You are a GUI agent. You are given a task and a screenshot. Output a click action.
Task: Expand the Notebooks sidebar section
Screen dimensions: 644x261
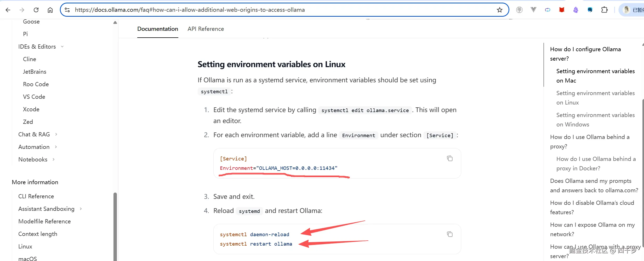pyautogui.click(x=54, y=159)
